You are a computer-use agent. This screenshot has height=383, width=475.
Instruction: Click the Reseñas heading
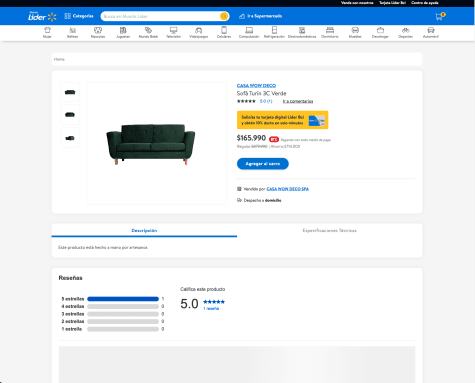click(70, 278)
